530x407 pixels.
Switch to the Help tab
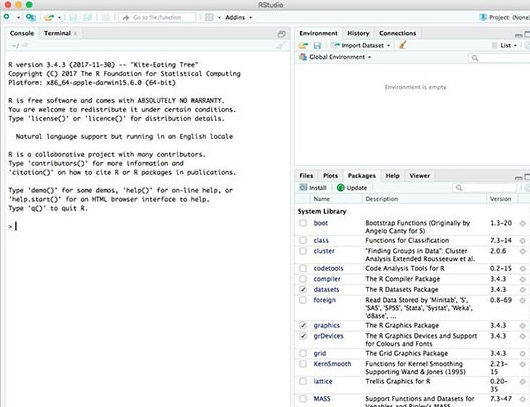pyautogui.click(x=392, y=175)
